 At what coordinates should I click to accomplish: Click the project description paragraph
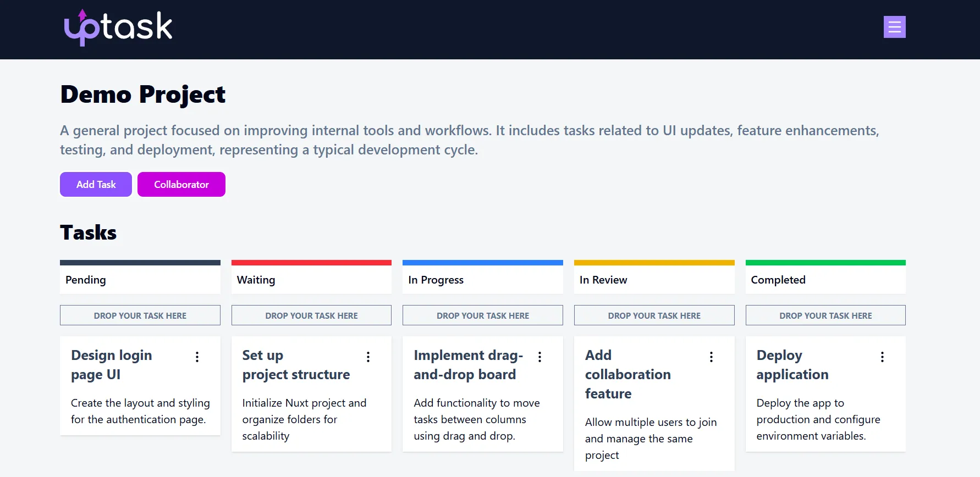pos(470,140)
